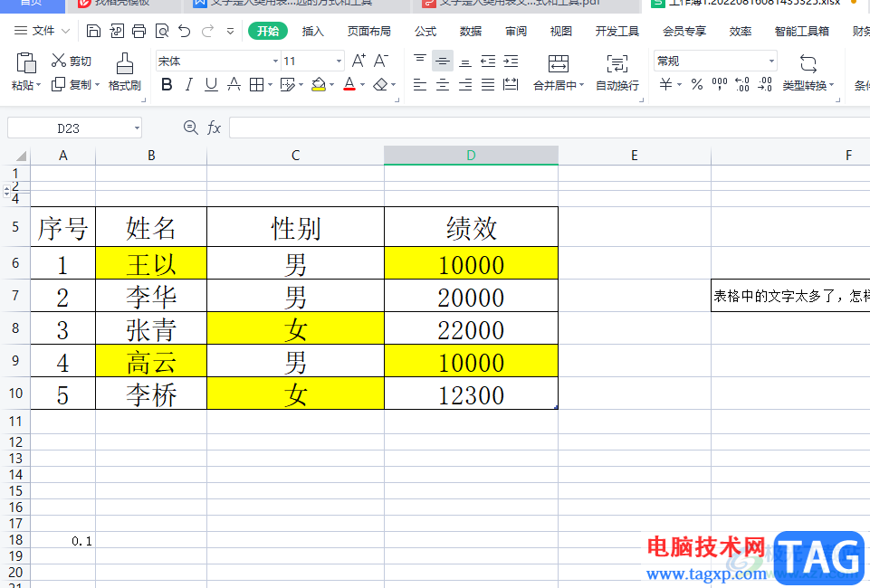
Task: Open zoom magnifier beside fx
Action: [x=191, y=128]
